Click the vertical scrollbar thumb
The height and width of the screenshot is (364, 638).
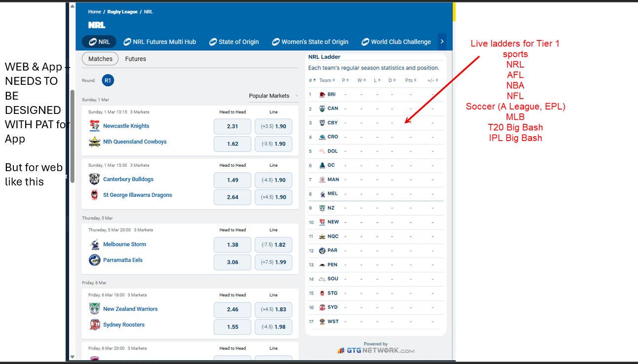click(73, 136)
